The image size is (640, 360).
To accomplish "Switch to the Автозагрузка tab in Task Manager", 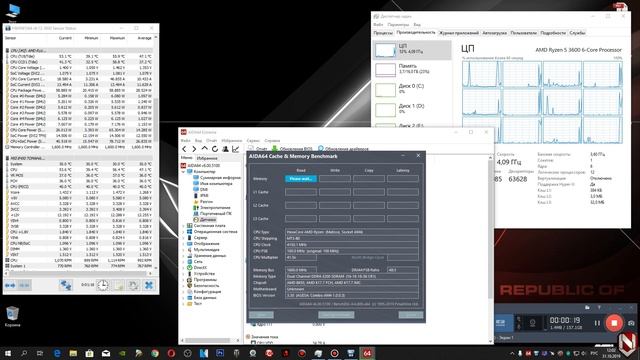I will [494, 33].
